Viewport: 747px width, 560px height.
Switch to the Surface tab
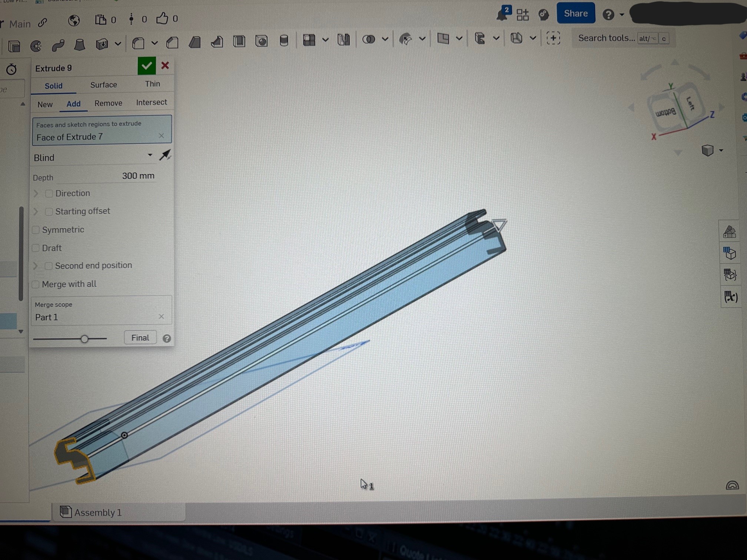pyautogui.click(x=103, y=85)
